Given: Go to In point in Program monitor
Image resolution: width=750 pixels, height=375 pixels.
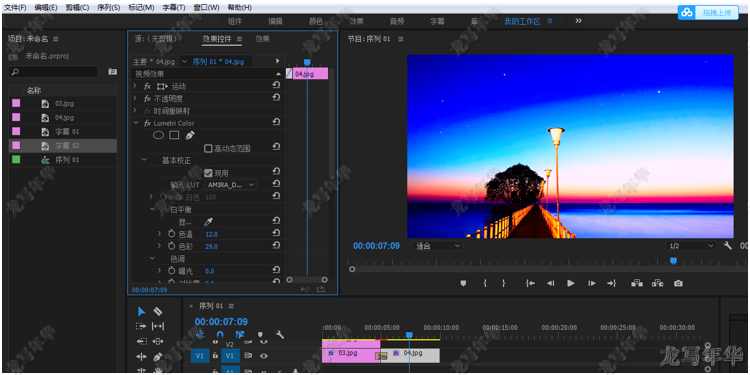Looking at the screenshot, I should pyautogui.click(x=530, y=283).
